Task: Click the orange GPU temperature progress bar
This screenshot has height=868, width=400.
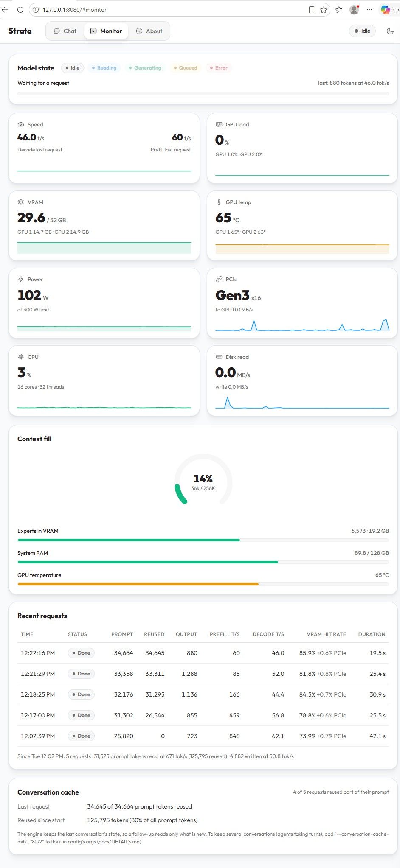Action: point(203,584)
